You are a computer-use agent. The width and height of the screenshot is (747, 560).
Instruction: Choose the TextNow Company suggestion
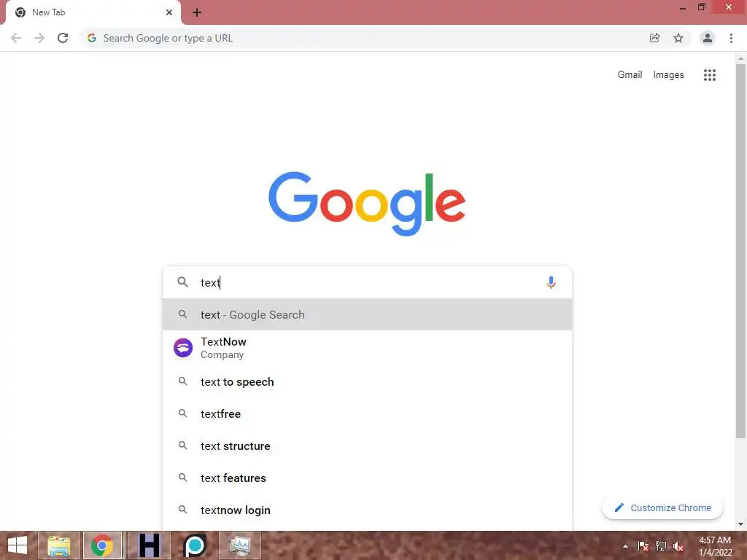point(367,348)
